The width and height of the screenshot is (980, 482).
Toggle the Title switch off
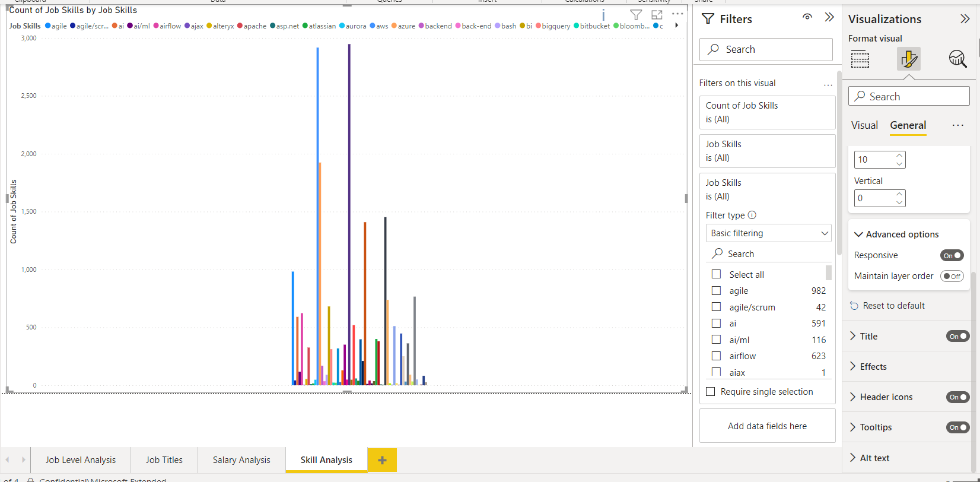coord(957,336)
